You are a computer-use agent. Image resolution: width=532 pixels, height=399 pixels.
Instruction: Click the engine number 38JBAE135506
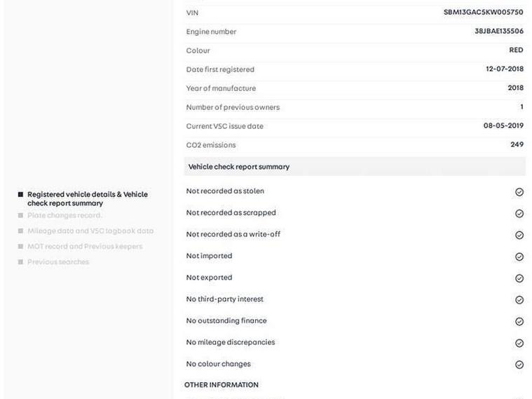pos(498,32)
